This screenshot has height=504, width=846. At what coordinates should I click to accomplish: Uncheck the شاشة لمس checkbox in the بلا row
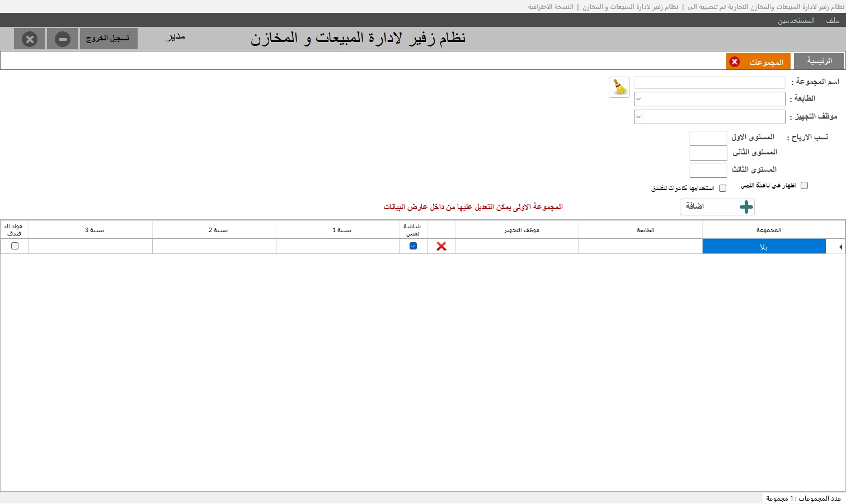pos(413,246)
